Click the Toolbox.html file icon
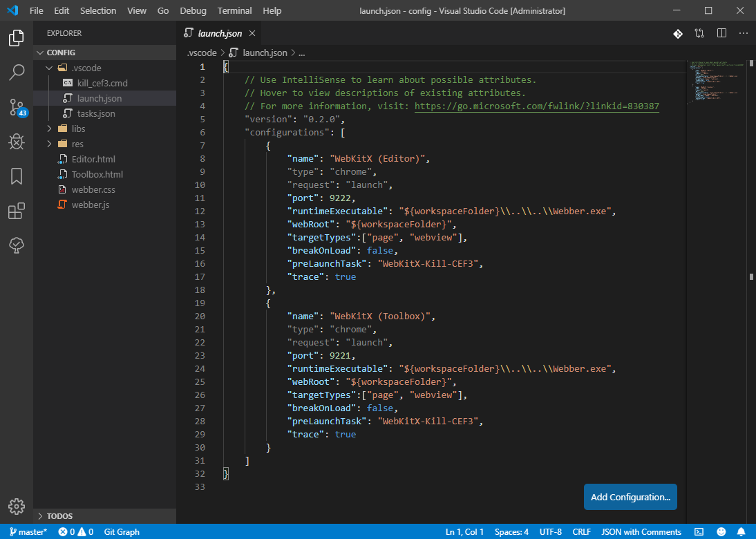This screenshot has height=539, width=756. pyautogui.click(x=62, y=174)
